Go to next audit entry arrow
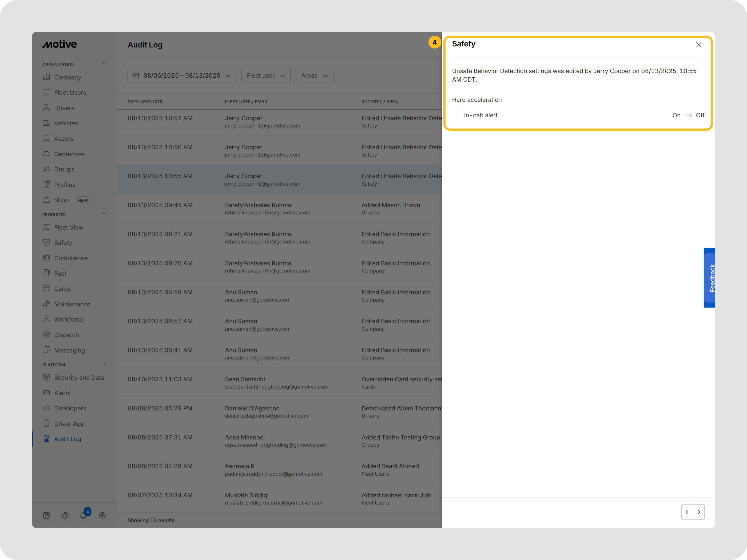The width and height of the screenshot is (747, 560). point(699,512)
